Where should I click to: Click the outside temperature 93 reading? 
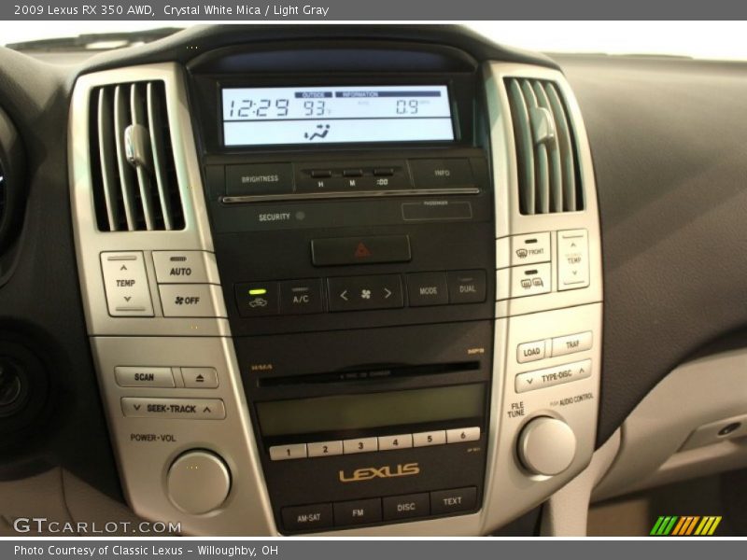(315, 108)
